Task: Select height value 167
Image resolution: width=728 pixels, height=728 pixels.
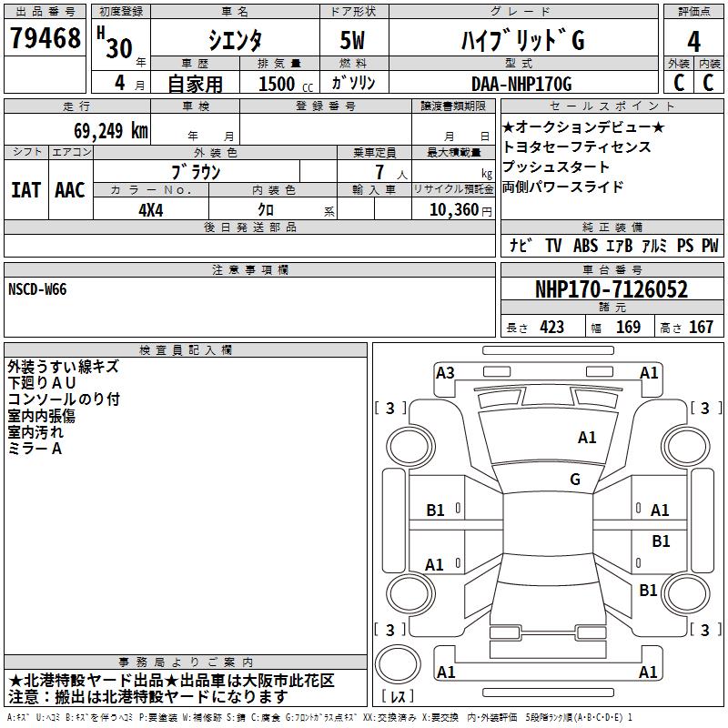Action: [701, 328]
